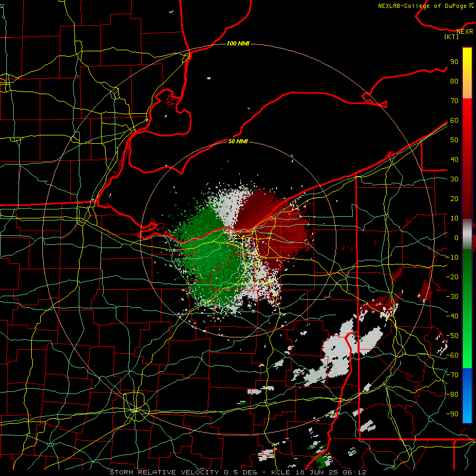Click the 50 value on velocity scale
The height and width of the screenshot is (476, 476).
454,140
